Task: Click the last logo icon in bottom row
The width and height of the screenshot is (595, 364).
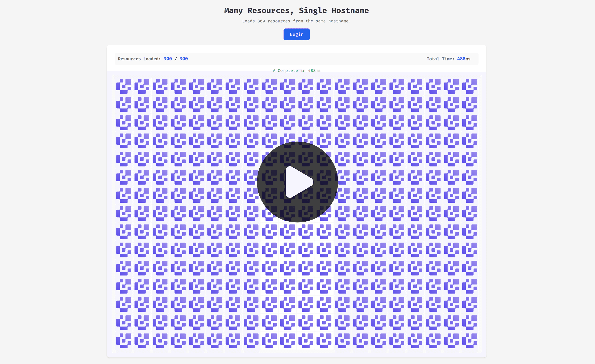Action: coord(469,341)
